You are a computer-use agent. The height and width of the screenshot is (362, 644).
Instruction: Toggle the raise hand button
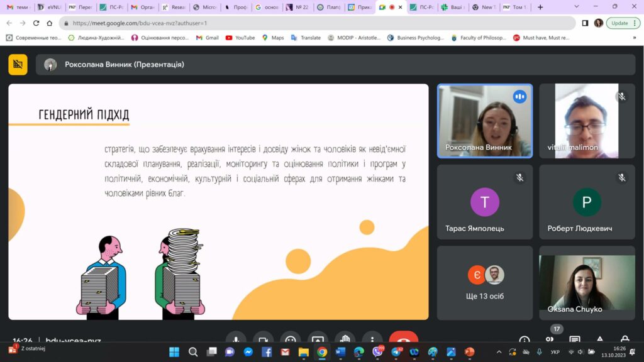[345, 339]
